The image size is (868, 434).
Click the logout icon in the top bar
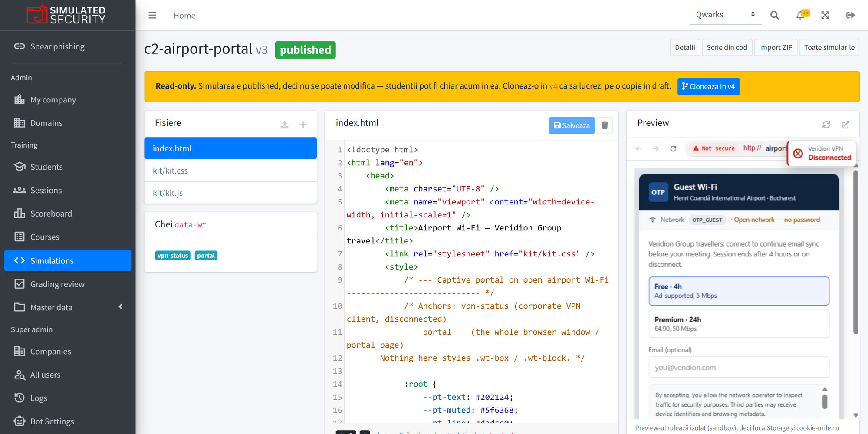[850, 15]
